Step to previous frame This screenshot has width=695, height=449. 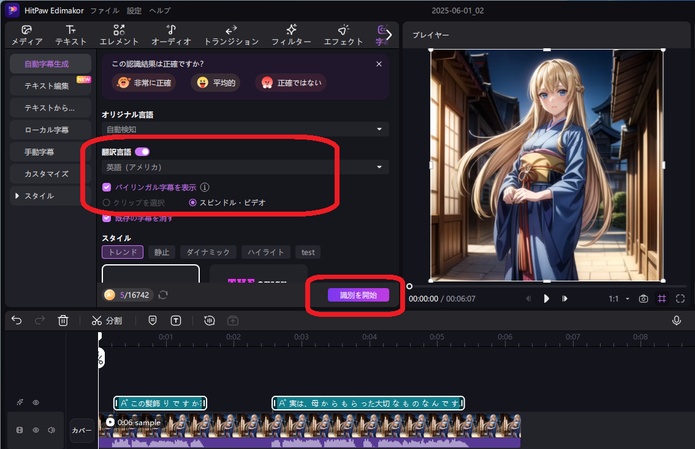(528, 299)
